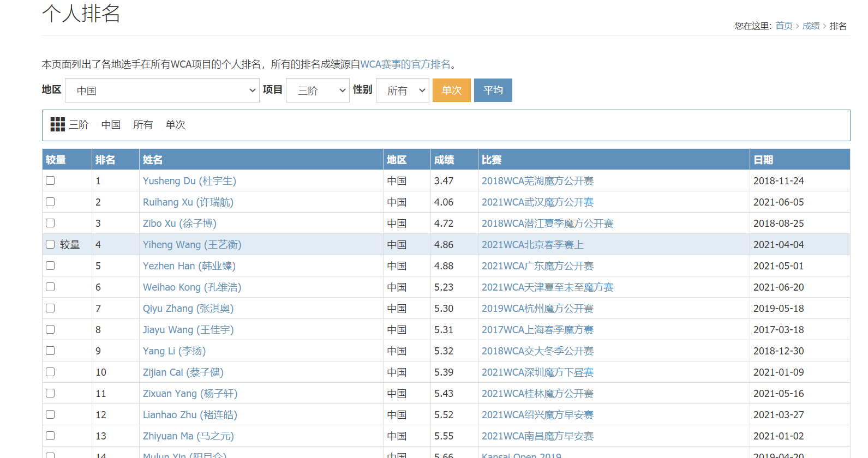The height and width of the screenshot is (458, 868).
Task: Open Jiayu Wang (王佳宇) profile
Action: coord(188,329)
